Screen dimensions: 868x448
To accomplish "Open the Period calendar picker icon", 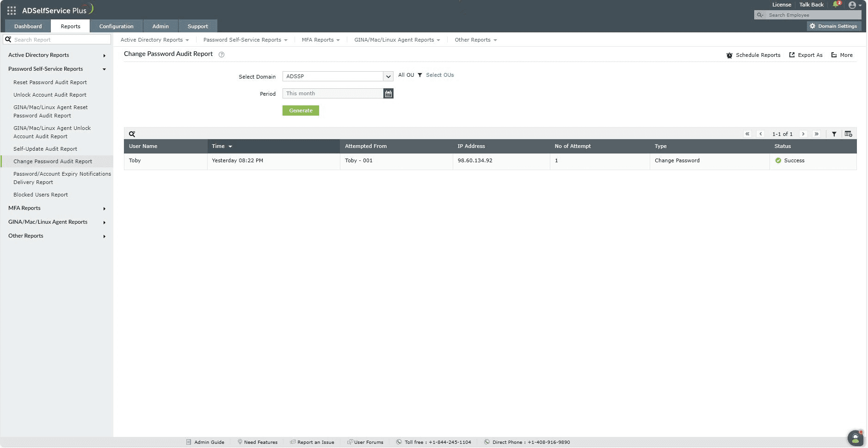I will [x=388, y=93].
